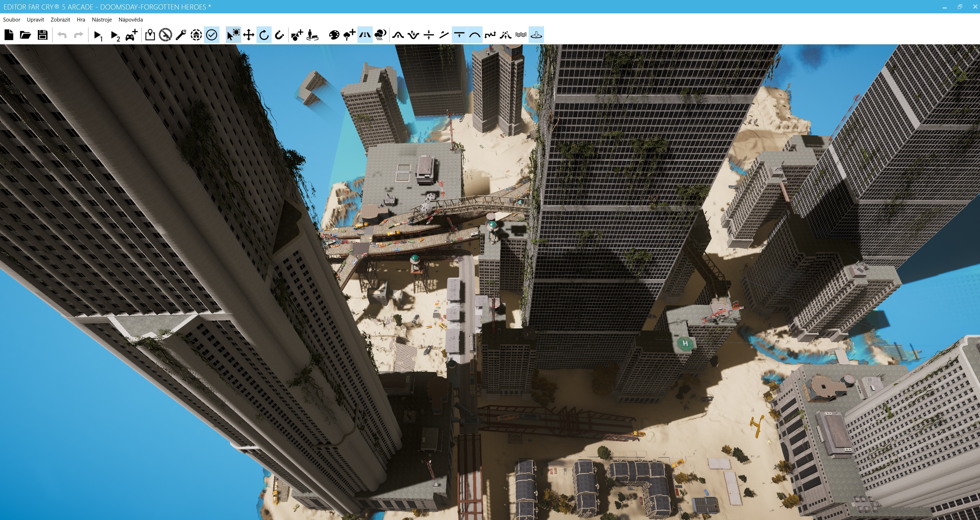This screenshot has height=520, width=980.
Task: Click the Play mode 2 button
Action: [115, 35]
